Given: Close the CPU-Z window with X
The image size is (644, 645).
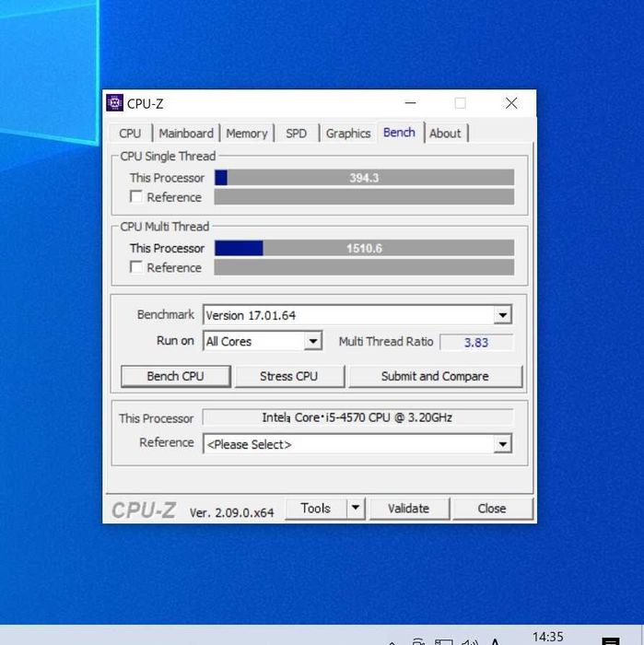Looking at the screenshot, I should [511, 103].
